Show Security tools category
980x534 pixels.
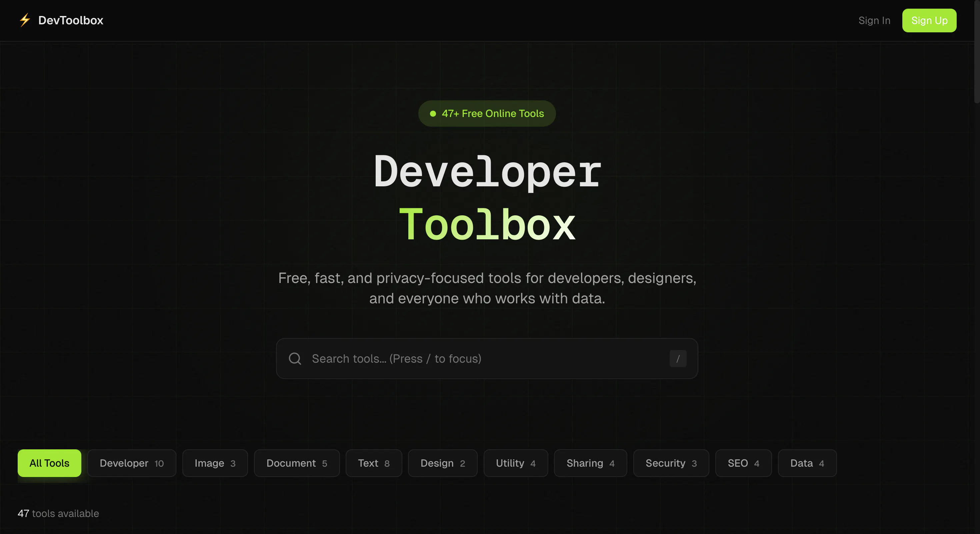pyautogui.click(x=671, y=463)
